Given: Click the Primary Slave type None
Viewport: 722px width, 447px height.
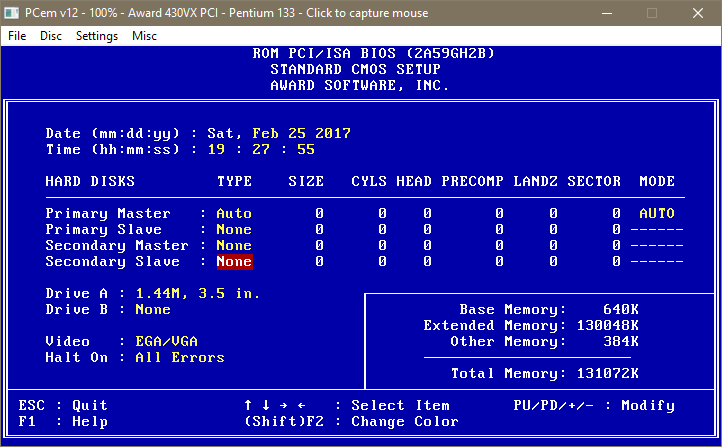Looking at the screenshot, I should coord(234,229).
